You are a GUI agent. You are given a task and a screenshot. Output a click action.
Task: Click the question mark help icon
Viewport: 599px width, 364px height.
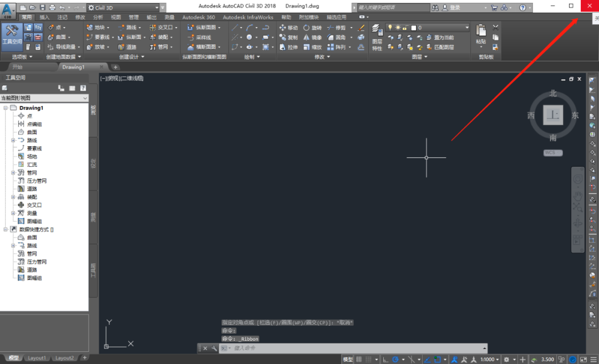click(522, 7)
